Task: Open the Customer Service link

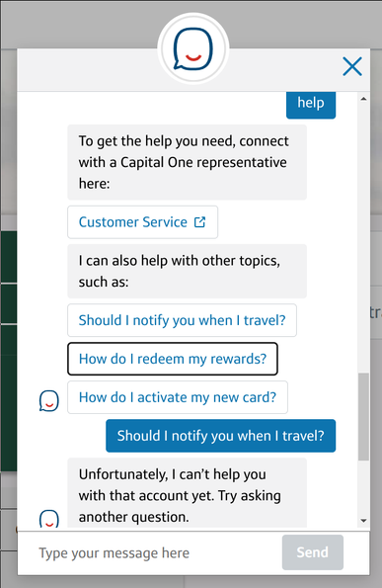Action: (x=143, y=222)
